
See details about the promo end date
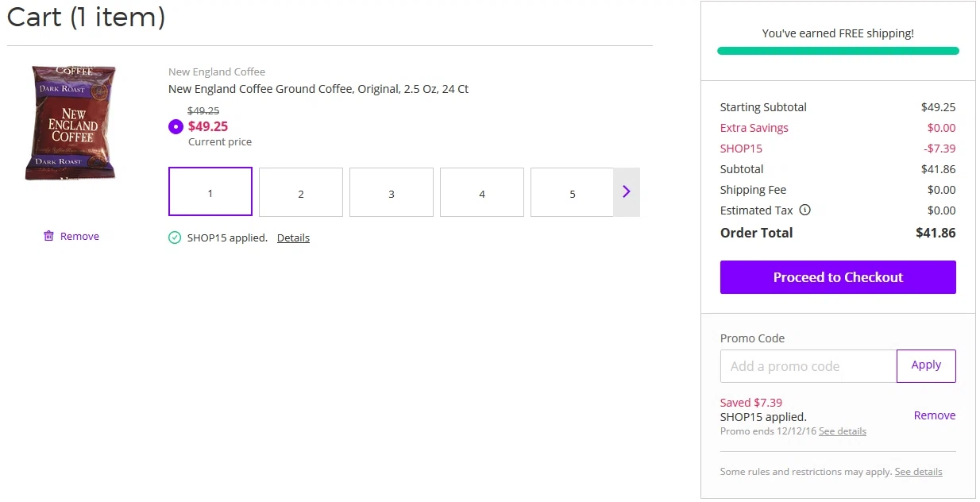pyautogui.click(x=843, y=431)
